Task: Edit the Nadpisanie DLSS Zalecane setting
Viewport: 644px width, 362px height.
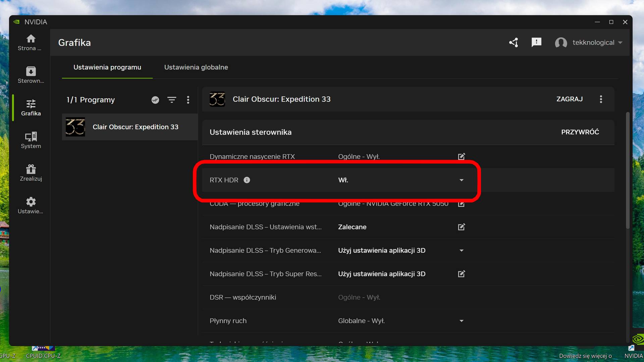Action: coord(461,227)
